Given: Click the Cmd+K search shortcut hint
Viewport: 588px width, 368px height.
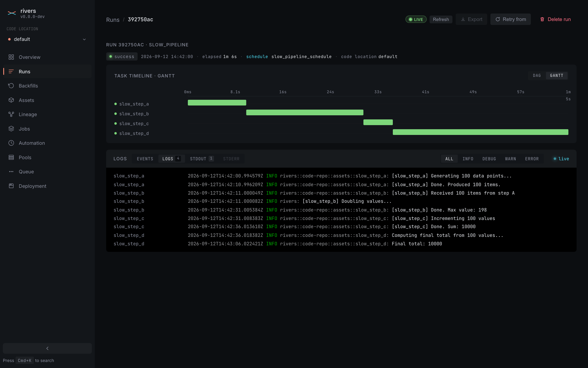Looking at the screenshot, I should (x=24, y=360).
